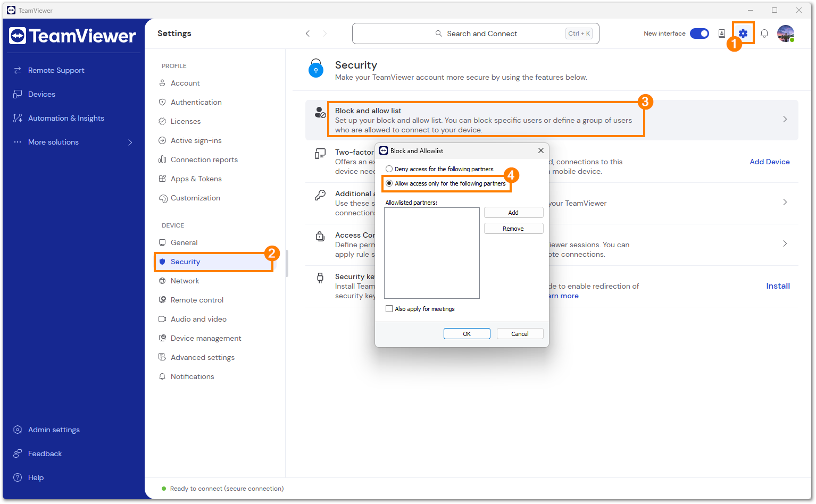Click the Audio and video camera icon
The height and width of the screenshot is (504, 816).
(x=162, y=319)
